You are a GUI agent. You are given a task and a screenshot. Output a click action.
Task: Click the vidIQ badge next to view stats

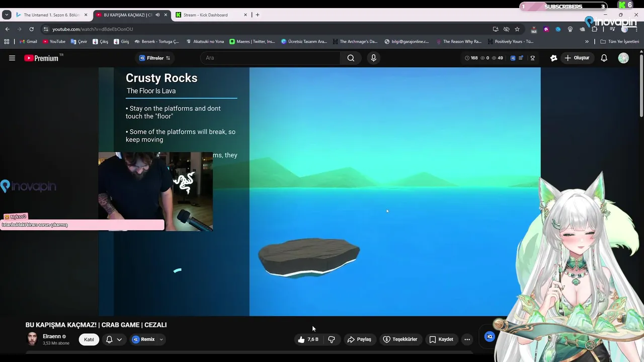[x=513, y=58]
